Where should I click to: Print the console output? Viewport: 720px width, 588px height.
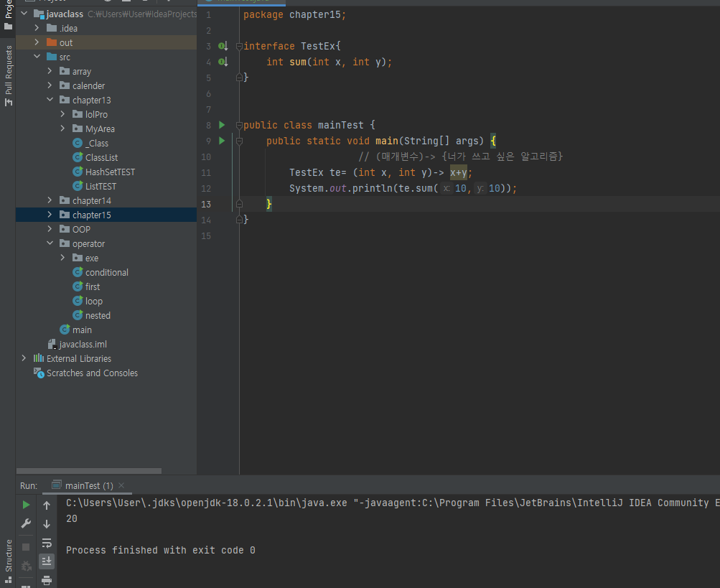click(47, 580)
